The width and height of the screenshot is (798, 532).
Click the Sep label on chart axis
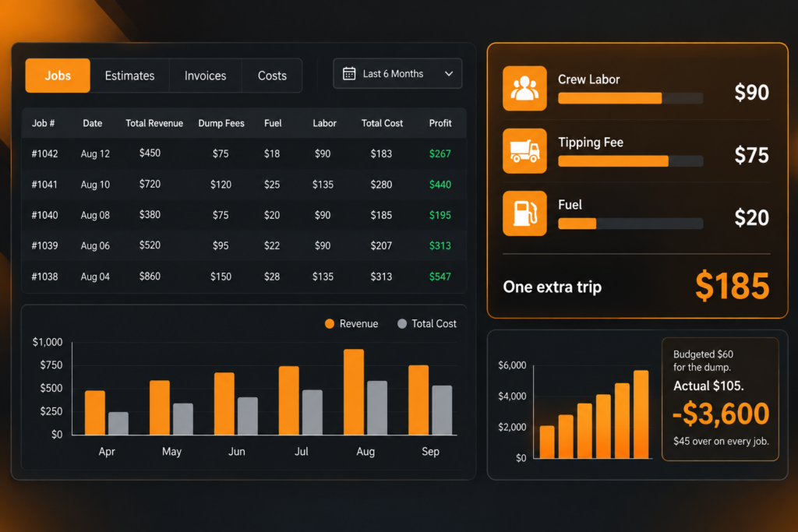(430, 452)
